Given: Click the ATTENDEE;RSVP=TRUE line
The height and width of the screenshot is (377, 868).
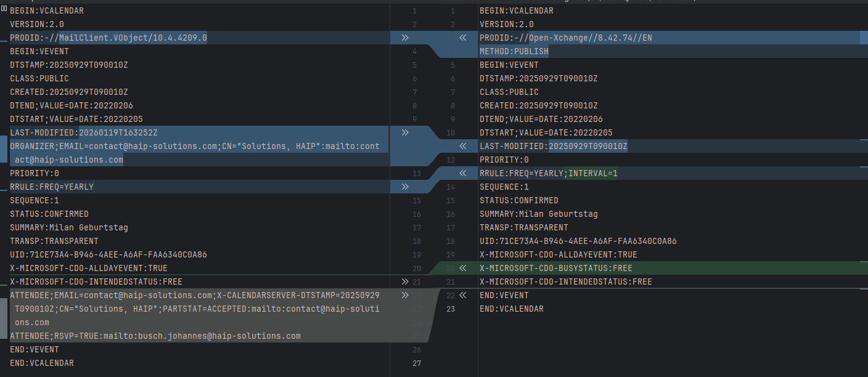Looking at the screenshot, I should point(155,336).
